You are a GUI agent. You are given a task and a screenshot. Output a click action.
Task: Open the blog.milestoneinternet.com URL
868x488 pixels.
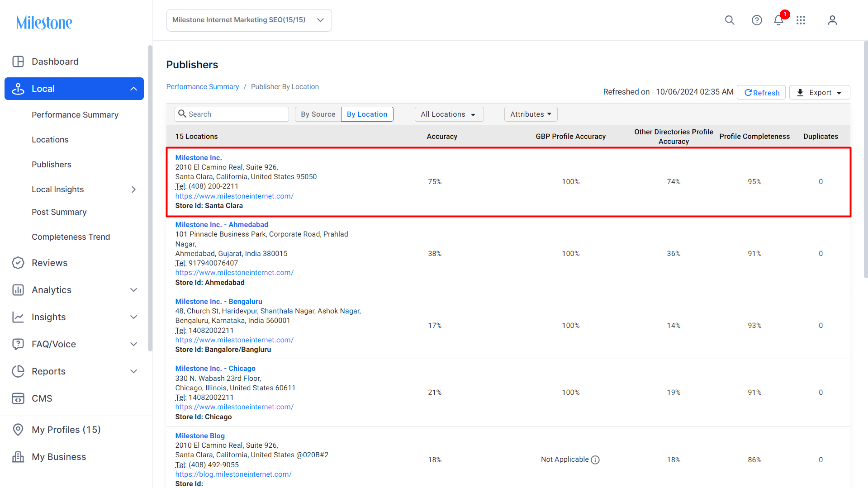(x=233, y=474)
